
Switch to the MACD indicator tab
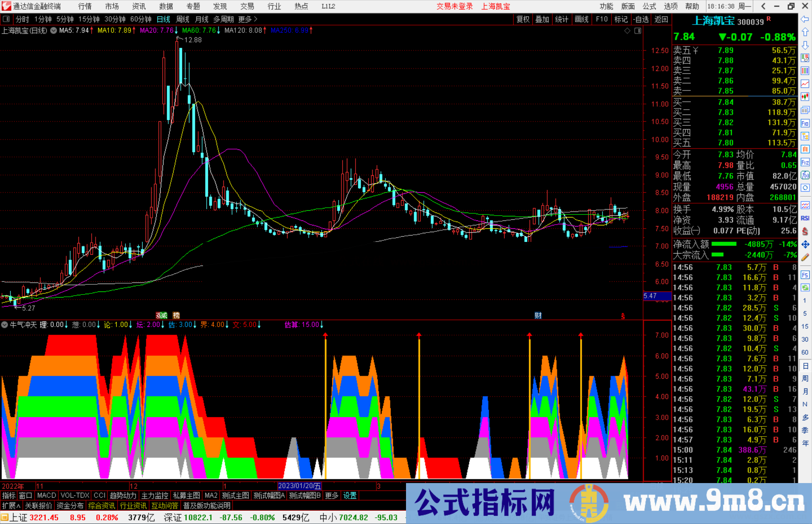pos(46,495)
